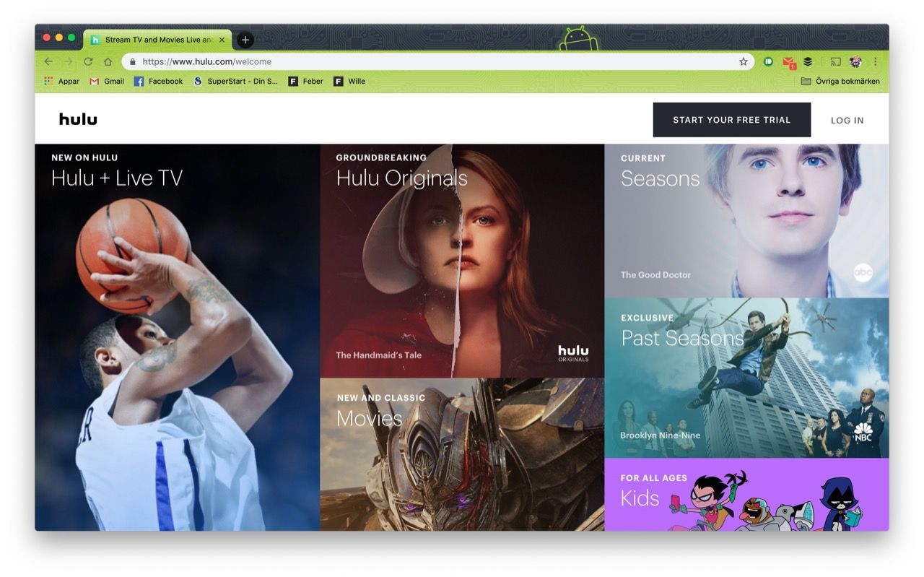Click the Cast icon in the toolbar

pos(836,62)
